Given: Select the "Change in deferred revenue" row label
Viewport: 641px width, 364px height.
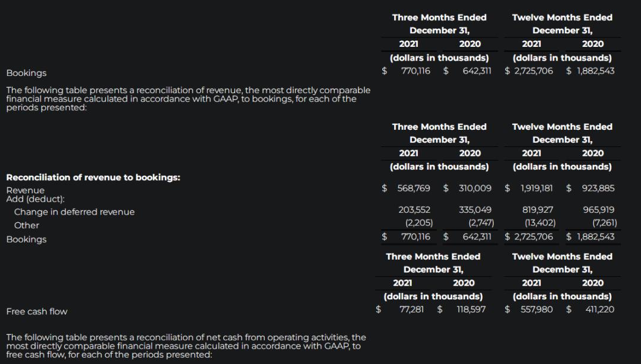Looking at the screenshot, I should [74, 212].
